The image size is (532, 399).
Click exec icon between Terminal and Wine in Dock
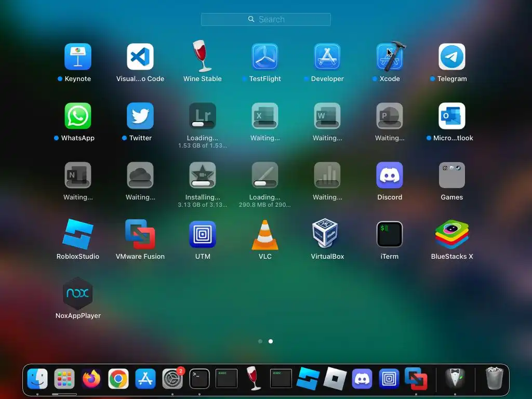click(x=227, y=378)
